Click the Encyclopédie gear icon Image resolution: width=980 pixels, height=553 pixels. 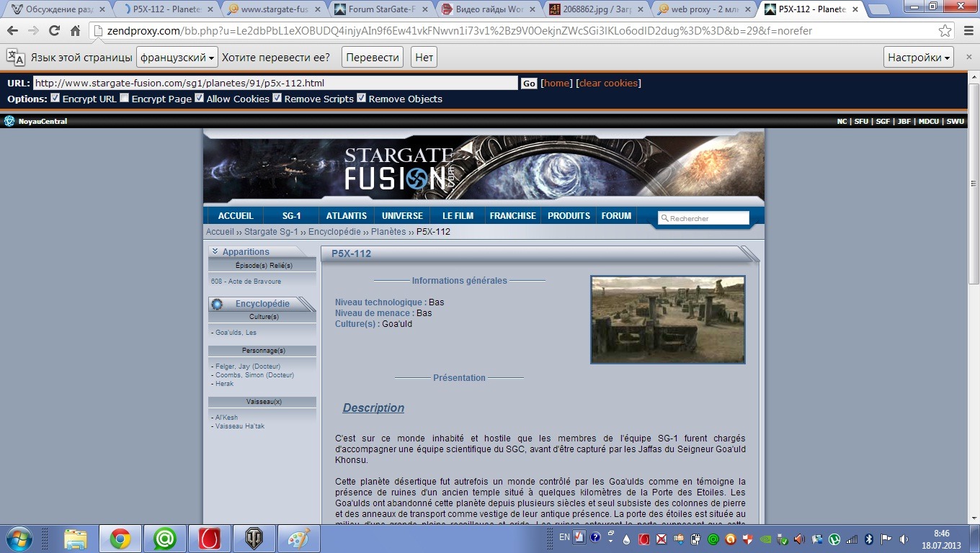[217, 304]
